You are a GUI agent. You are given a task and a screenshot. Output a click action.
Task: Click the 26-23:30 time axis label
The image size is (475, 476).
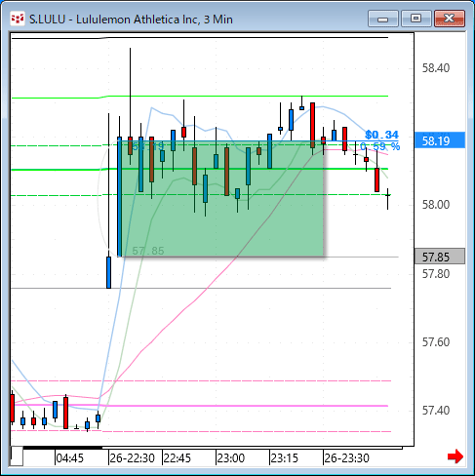(x=346, y=458)
